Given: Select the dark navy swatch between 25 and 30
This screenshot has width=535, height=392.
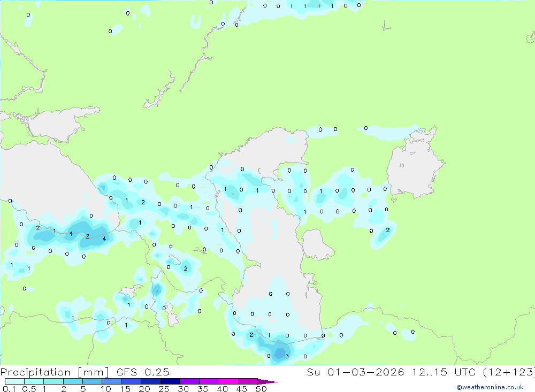Looking at the screenshot, I should point(170,381).
